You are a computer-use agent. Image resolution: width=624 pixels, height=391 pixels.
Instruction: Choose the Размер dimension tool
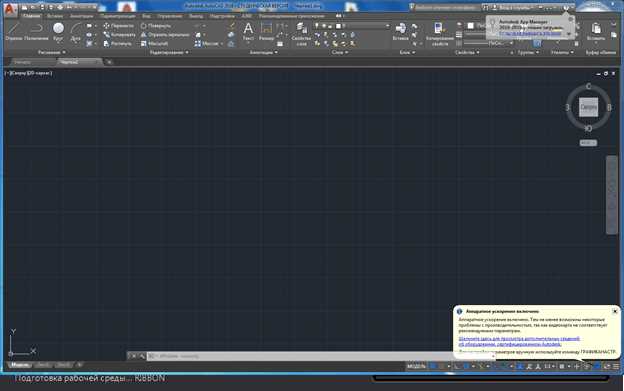[x=266, y=31]
